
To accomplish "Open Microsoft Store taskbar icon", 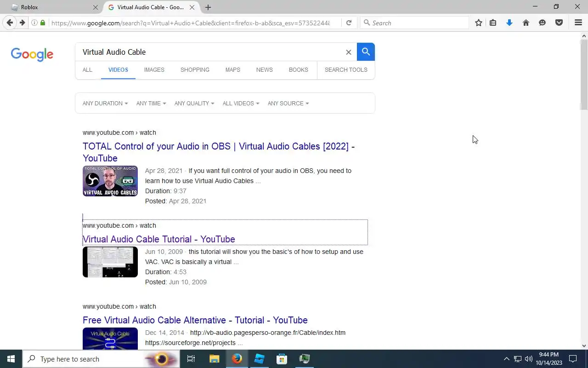I will pyautogui.click(x=282, y=359).
